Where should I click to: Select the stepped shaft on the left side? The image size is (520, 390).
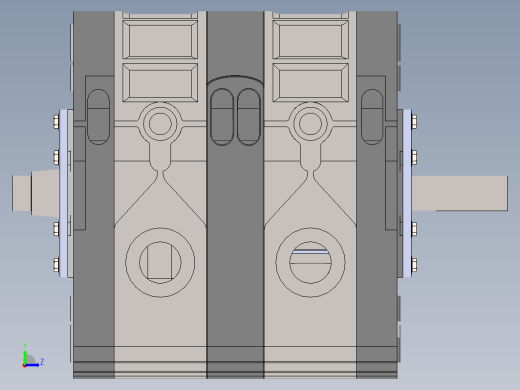pos(36,193)
